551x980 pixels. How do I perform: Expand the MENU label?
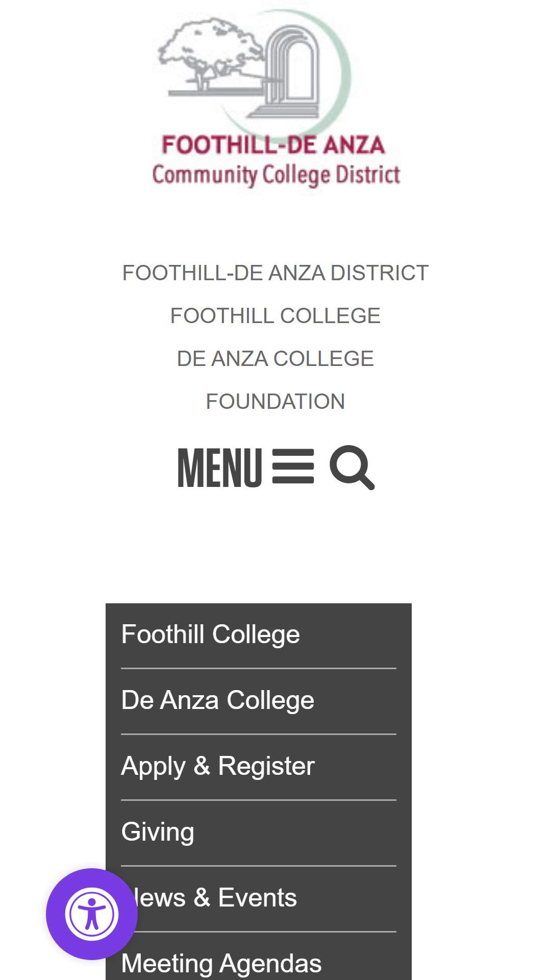click(220, 468)
